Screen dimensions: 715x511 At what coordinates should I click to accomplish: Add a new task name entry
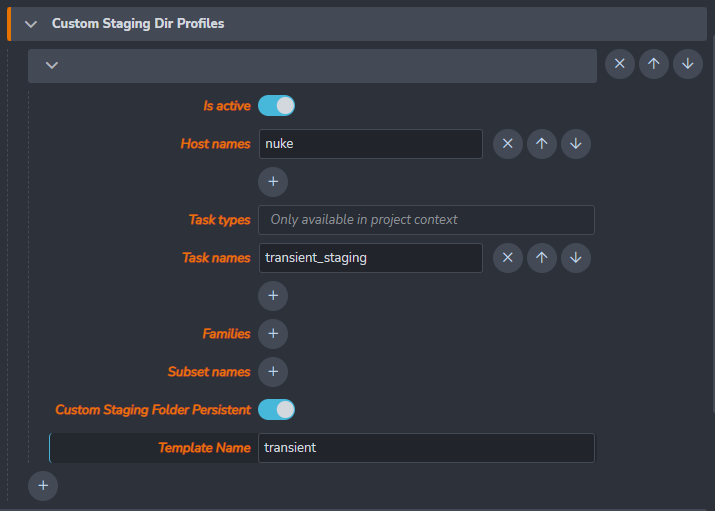point(273,296)
